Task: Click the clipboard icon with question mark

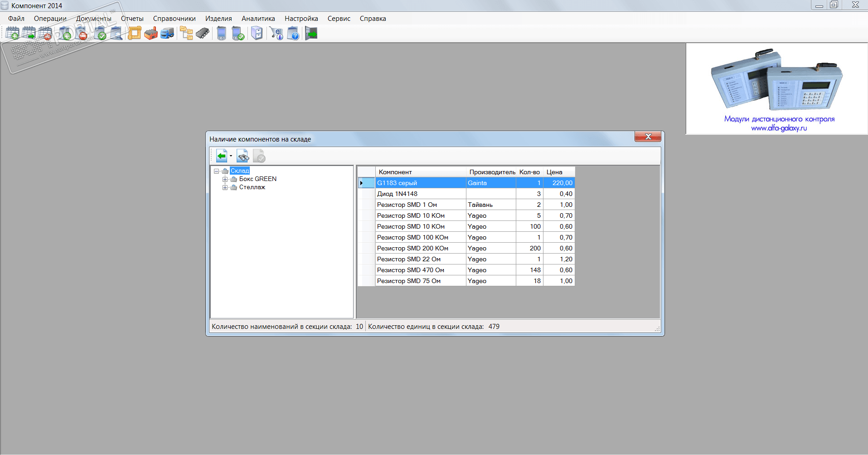Action: [293, 34]
